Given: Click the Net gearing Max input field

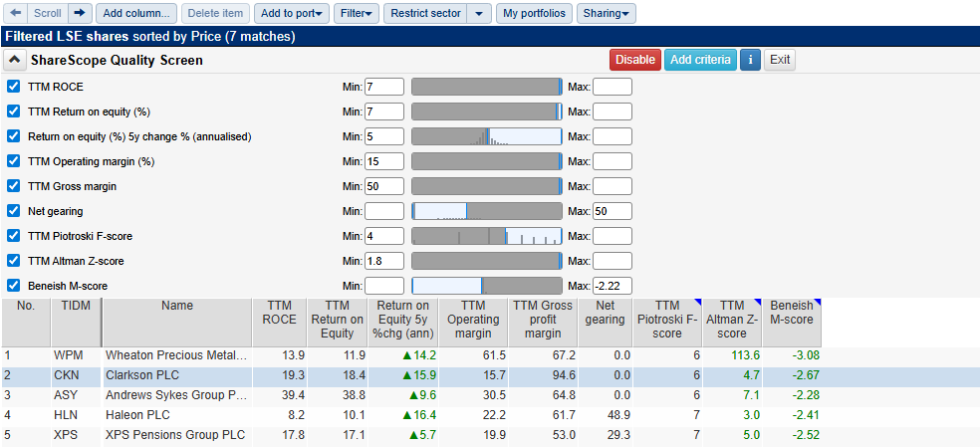Looking at the screenshot, I should 612,211.
